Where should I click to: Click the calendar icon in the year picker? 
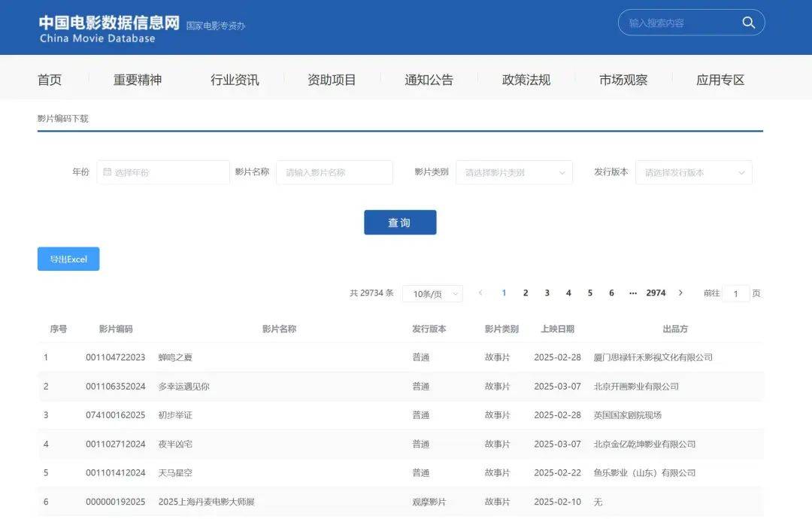tap(107, 172)
